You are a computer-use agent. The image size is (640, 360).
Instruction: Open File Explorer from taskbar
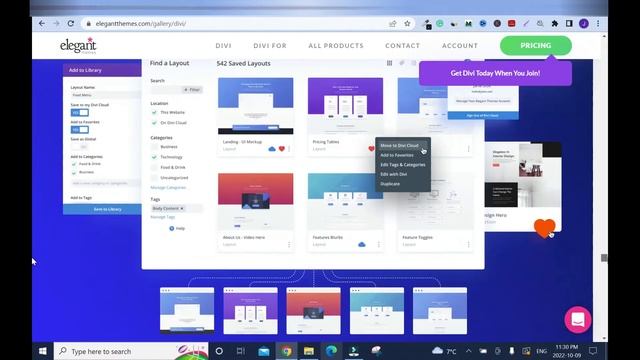click(309, 351)
